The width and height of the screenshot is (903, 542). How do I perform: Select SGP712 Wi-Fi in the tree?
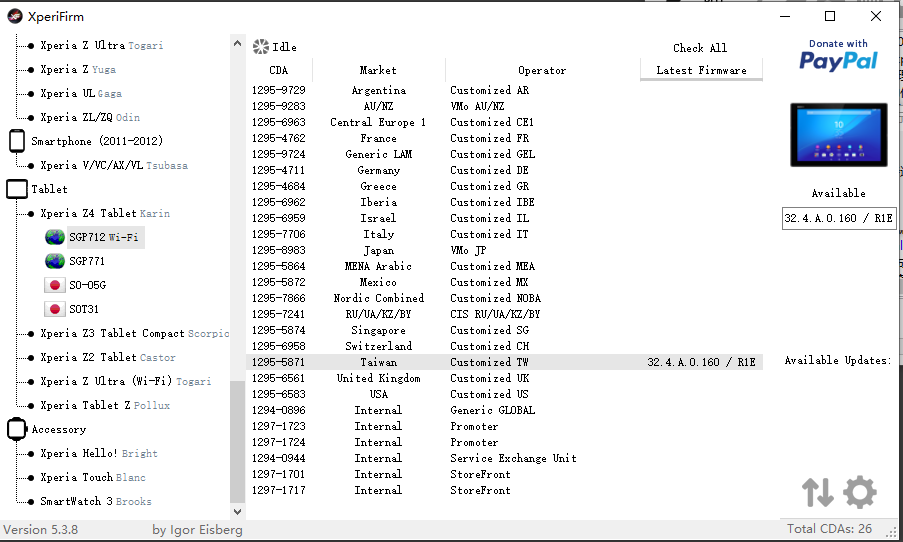[105, 237]
